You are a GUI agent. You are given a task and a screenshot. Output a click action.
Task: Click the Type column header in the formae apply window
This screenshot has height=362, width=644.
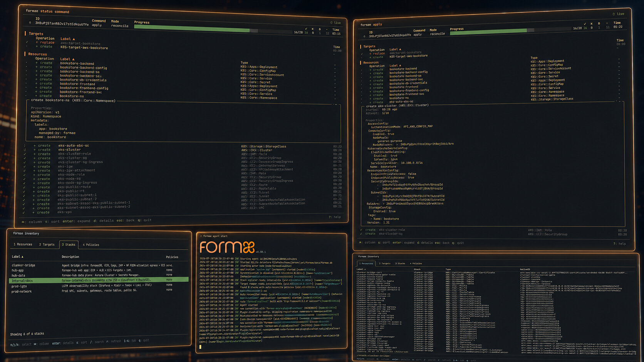534,58
